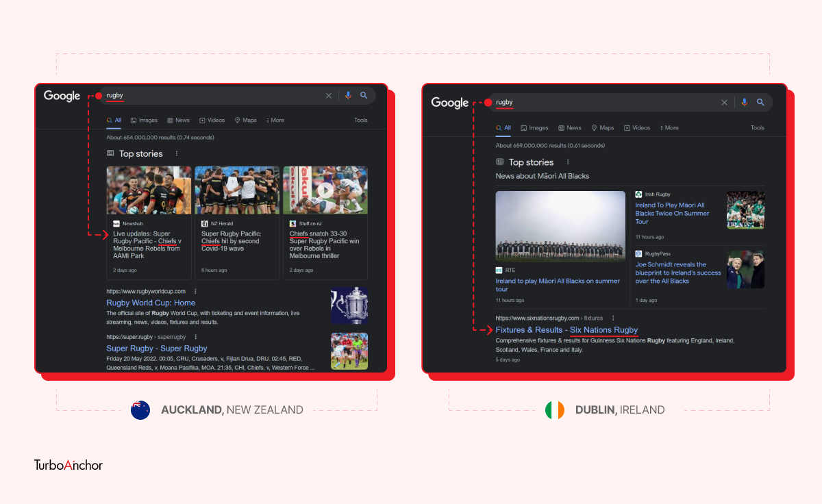Click the Rugby World Cup trophy thumbnail

349,305
